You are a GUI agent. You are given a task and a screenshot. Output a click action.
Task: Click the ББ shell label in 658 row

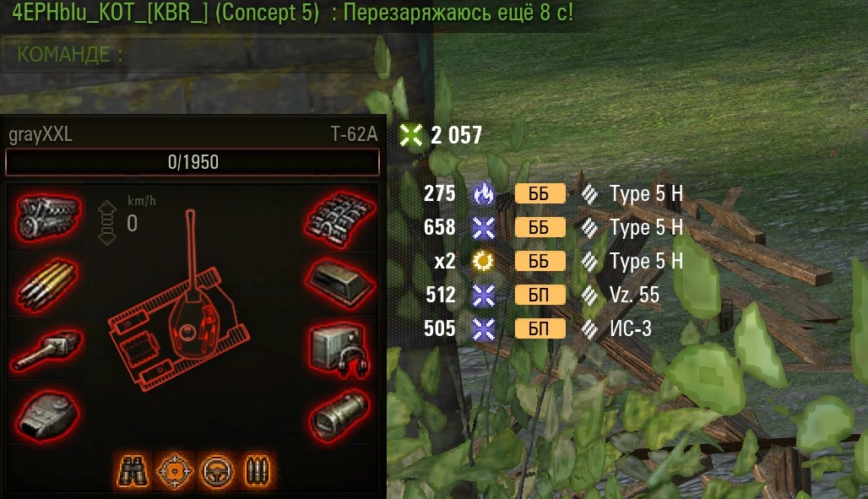tap(540, 228)
